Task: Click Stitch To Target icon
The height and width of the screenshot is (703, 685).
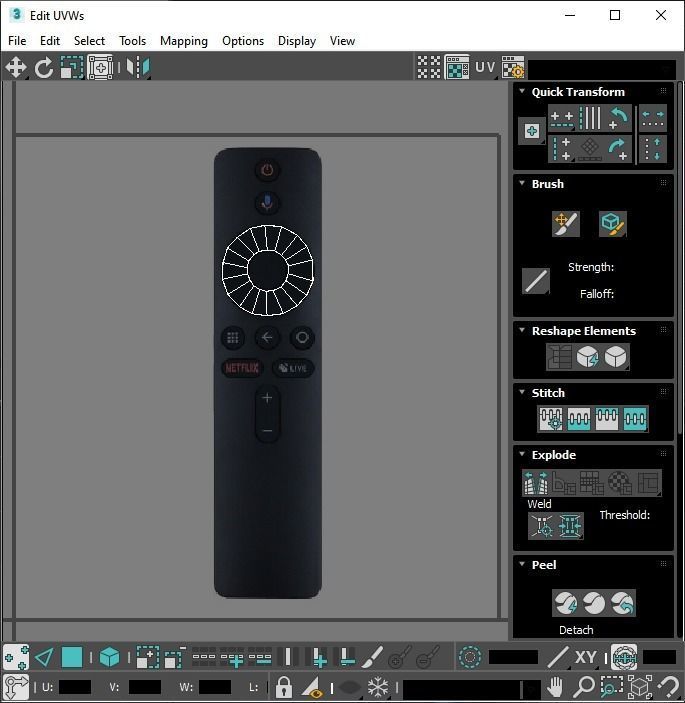Action: [x=551, y=419]
